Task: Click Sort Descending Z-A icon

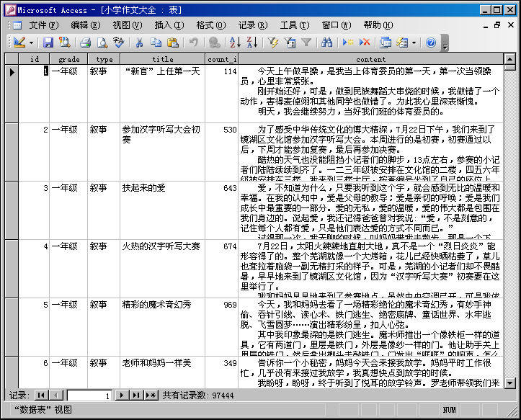Action: click(x=252, y=43)
